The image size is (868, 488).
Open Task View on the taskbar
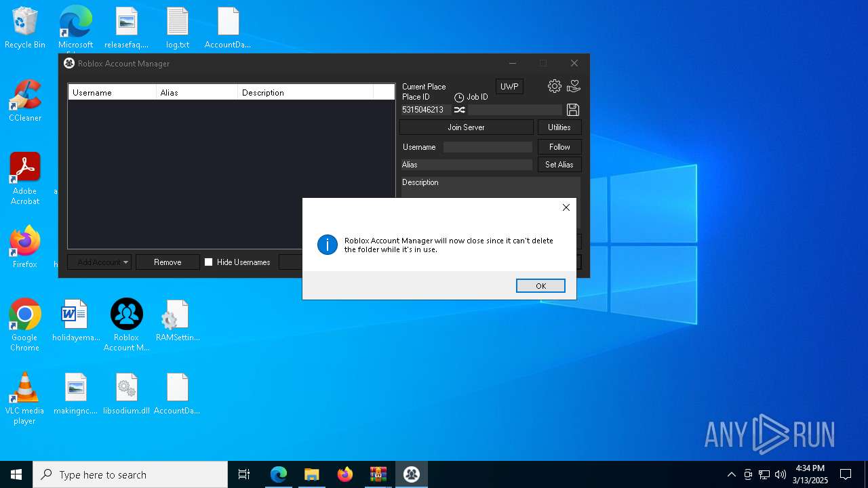244,474
